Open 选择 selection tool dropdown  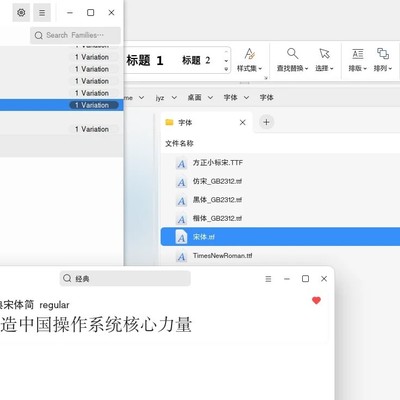pyautogui.click(x=324, y=60)
